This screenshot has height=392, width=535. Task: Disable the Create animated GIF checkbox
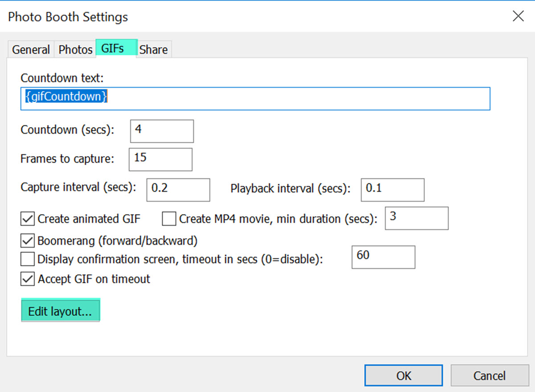coord(28,219)
